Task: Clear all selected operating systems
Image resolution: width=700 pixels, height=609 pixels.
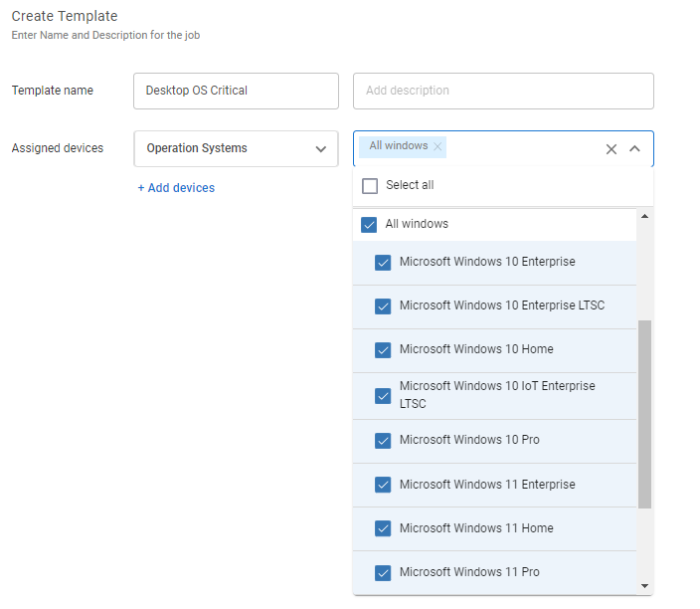Action: [612, 149]
